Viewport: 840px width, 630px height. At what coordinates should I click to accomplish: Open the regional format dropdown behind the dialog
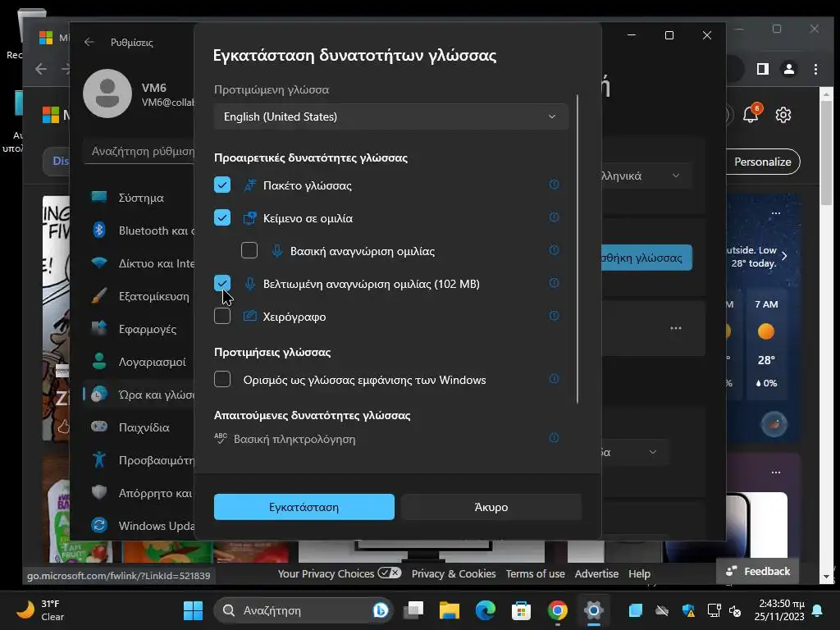(x=636, y=452)
